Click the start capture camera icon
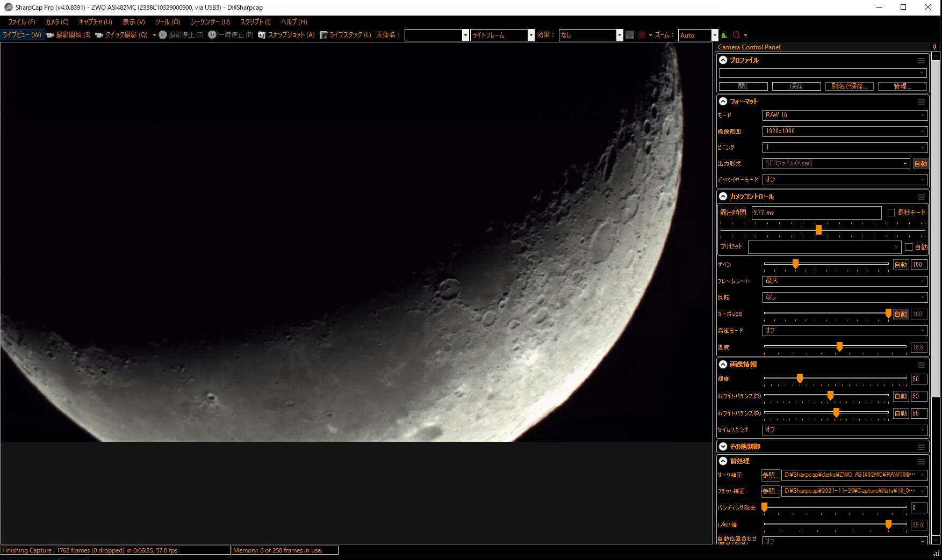 tap(50, 35)
